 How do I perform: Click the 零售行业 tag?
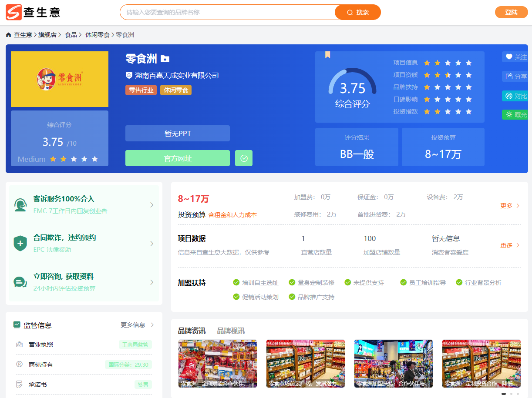tap(141, 90)
